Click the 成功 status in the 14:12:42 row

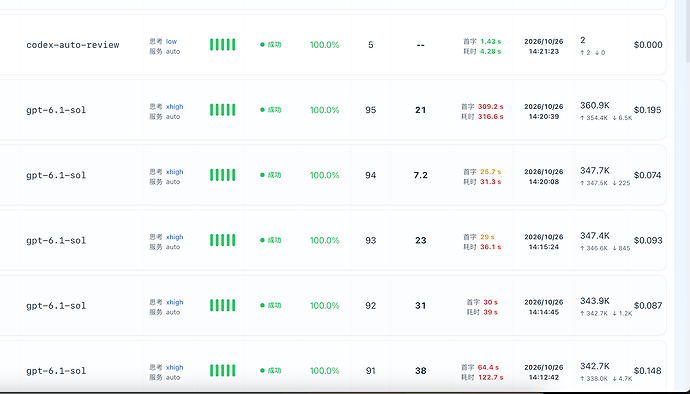274,370
